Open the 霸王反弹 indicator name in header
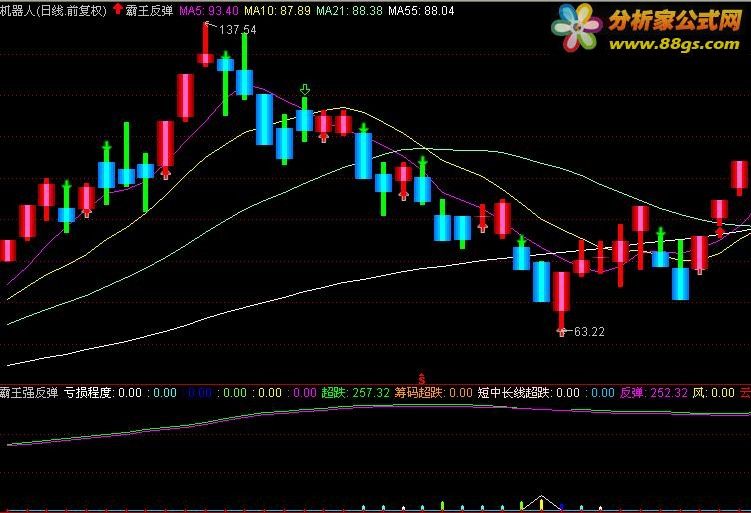Screen dimensions: 751x513 click(149, 11)
